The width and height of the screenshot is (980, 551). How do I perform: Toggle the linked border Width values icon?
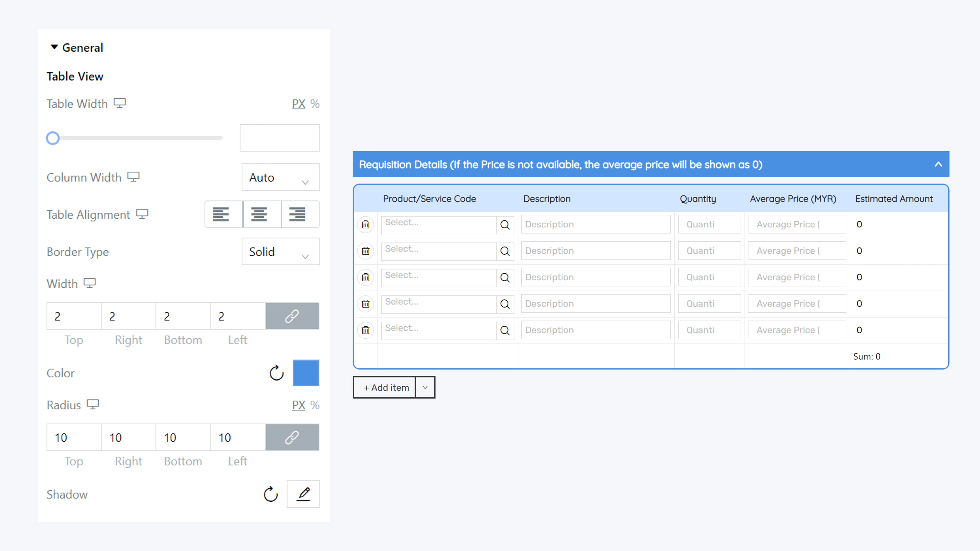tap(292, 316)
